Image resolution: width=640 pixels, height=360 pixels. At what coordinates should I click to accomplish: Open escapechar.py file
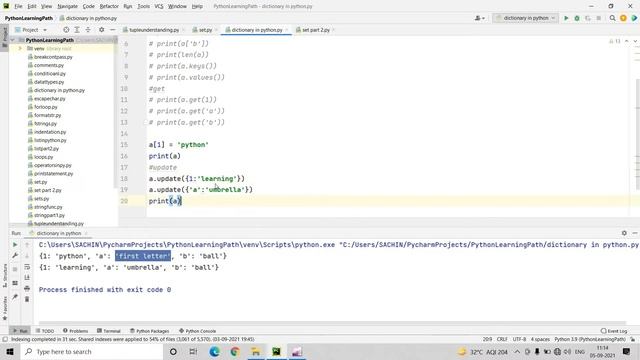(49, 98)
